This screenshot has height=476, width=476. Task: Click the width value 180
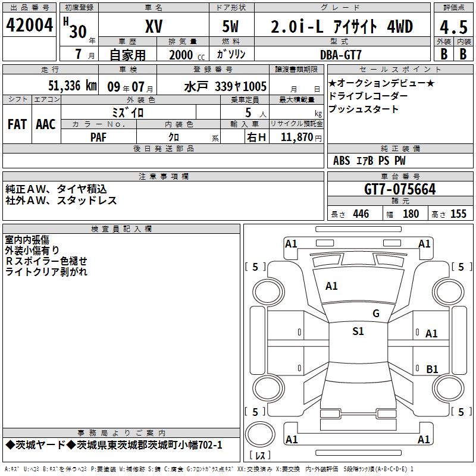(411, 214)
